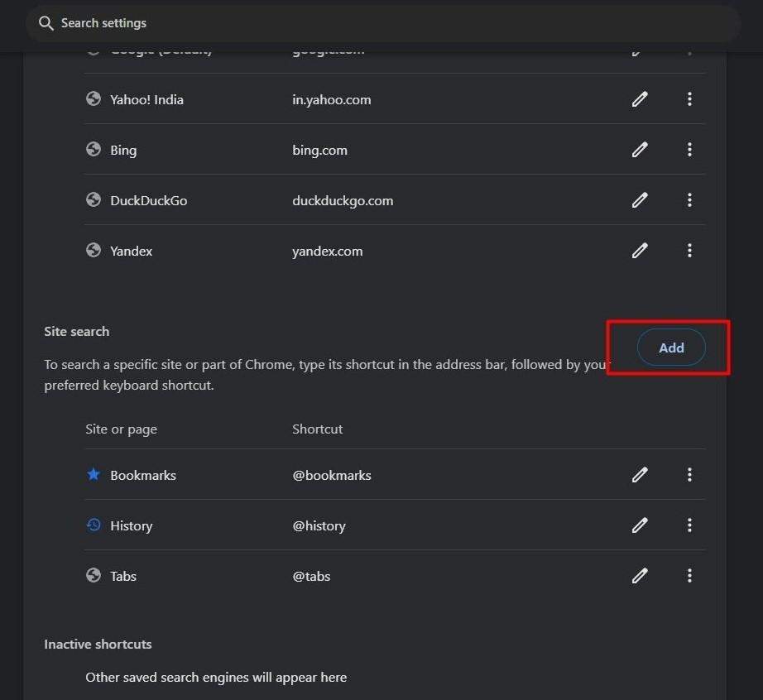
Task: Click the edit icon next to Yandex
Action: [x=640, y=251]
